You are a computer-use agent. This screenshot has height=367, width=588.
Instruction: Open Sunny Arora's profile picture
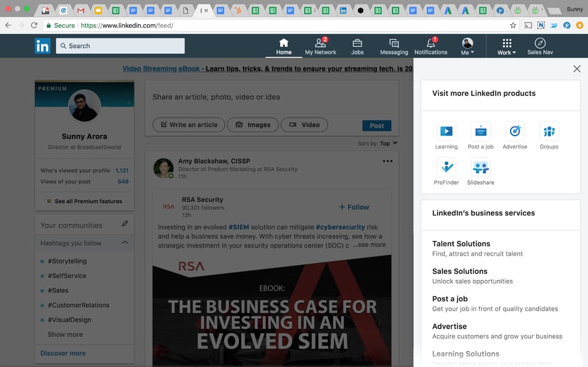tap(84, 105)
